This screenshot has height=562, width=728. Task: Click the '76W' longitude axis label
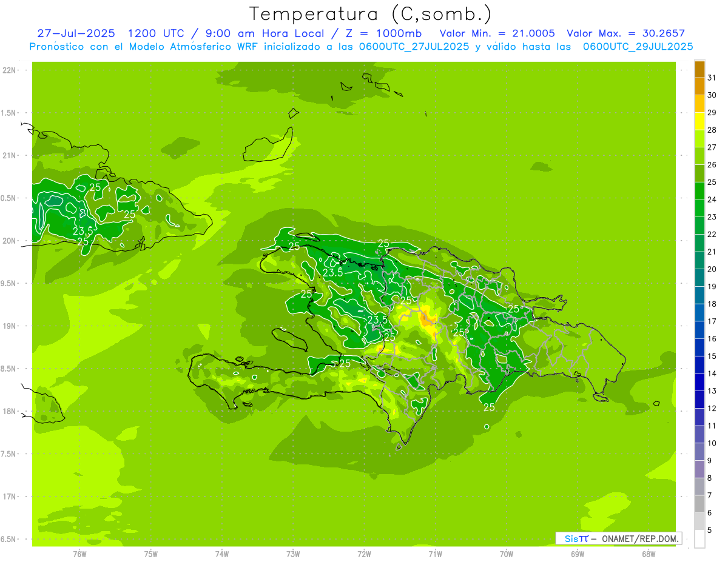[79, 554]
